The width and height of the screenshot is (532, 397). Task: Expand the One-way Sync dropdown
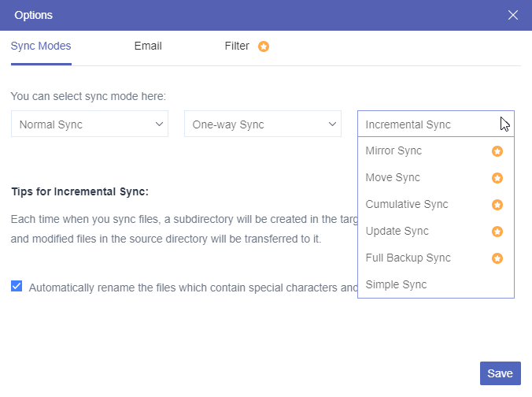tap(262, 124)
